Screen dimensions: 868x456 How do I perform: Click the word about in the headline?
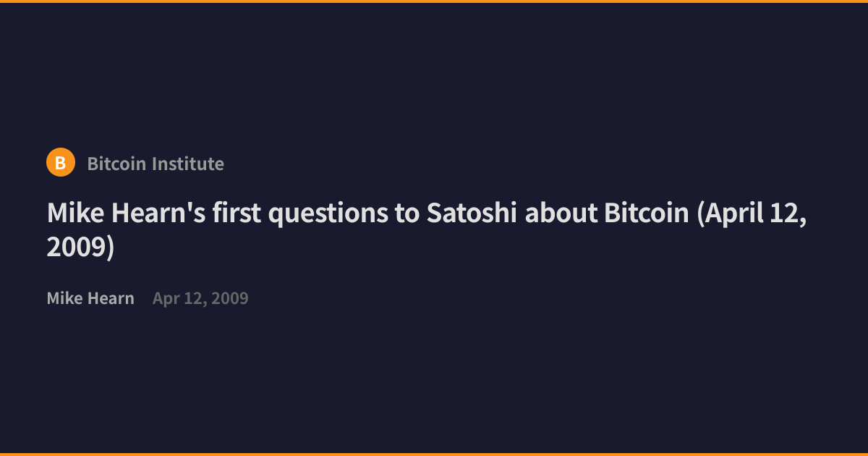(x=561, y=214)
